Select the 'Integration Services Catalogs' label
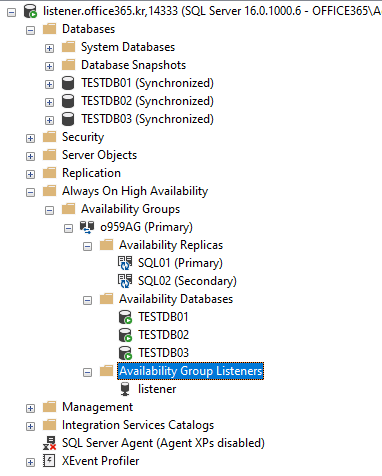Screen dimensions: 382x476 [138, 425]
